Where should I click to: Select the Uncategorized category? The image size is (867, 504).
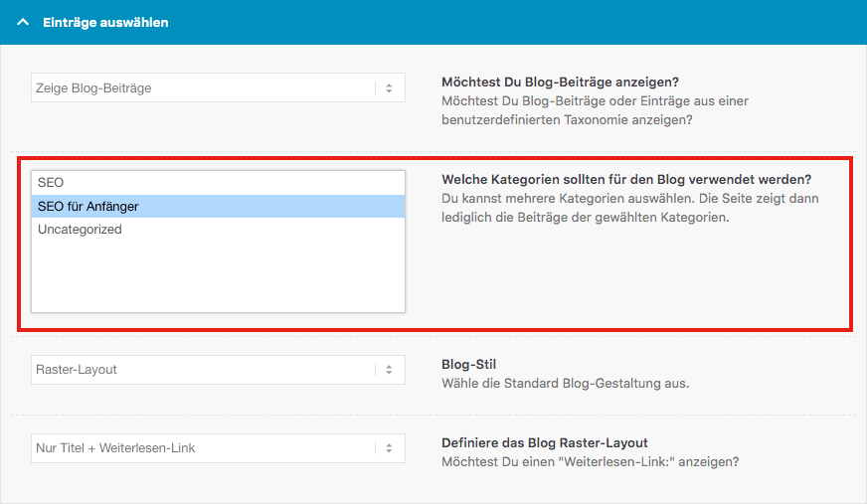[x=218, y=230]
